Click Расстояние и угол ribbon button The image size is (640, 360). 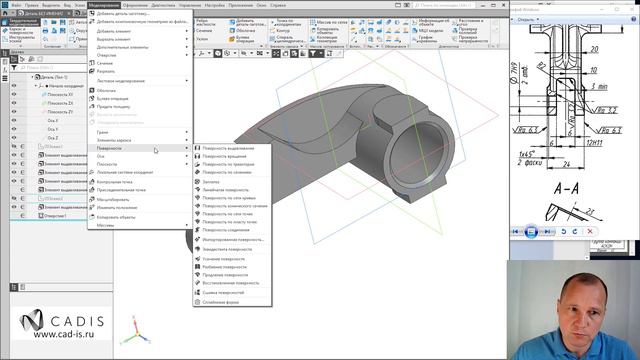468,22
